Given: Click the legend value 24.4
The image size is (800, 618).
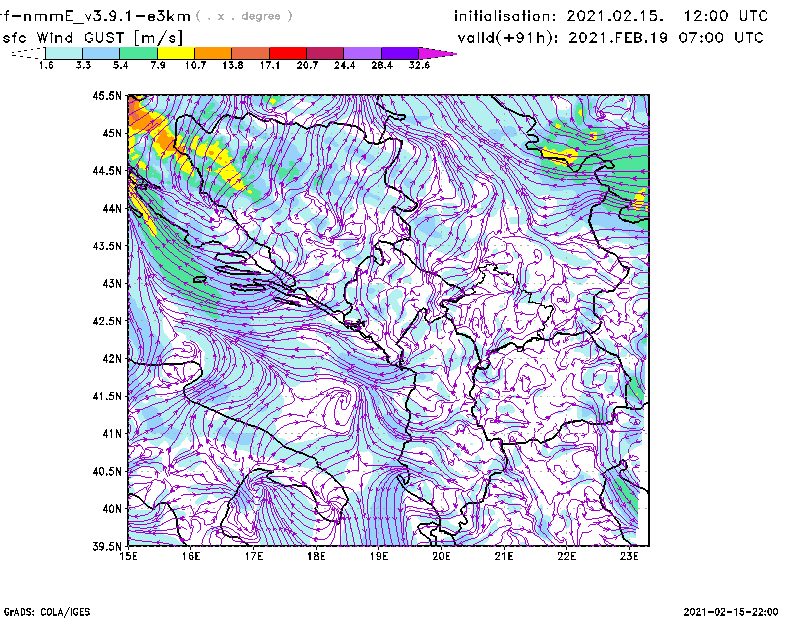Looking at the screenshot, I should click(x=344, y=65).
